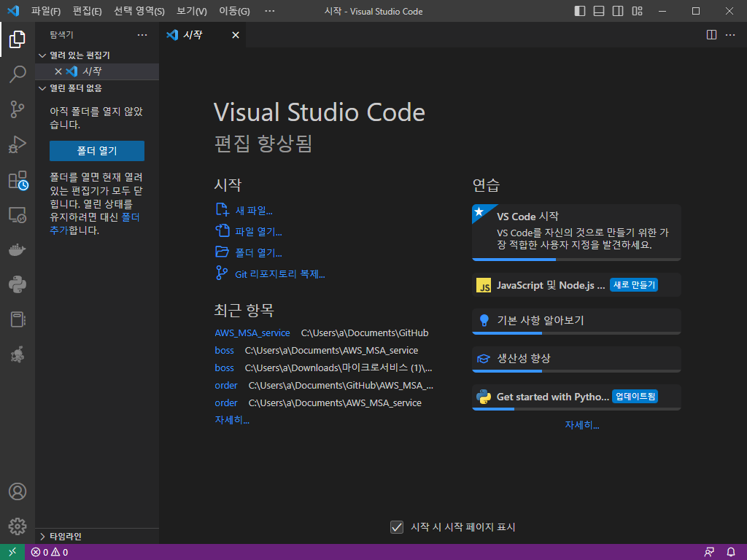Open the notebook-style icon in activity bar

click(x=18, y=319)
